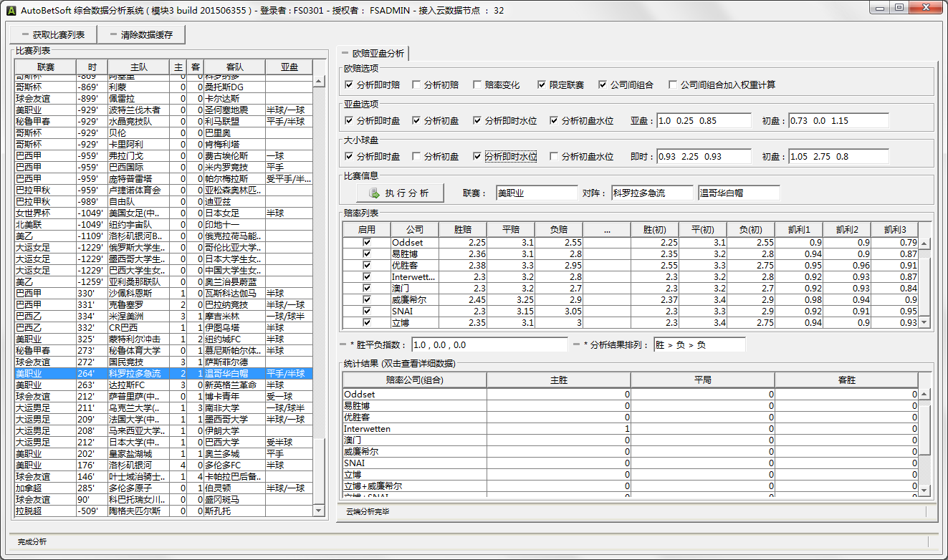The image size is (948, 560).
Task: Click the 获取比赛列表 button
Action: pyautogui.click(x=53, y=34)
